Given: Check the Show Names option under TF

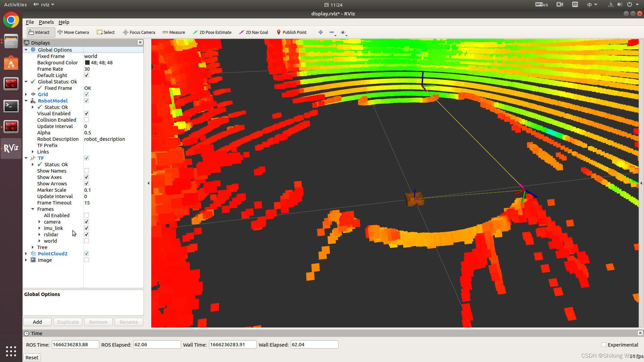Looking at the screenshot, I should point(86,171).
